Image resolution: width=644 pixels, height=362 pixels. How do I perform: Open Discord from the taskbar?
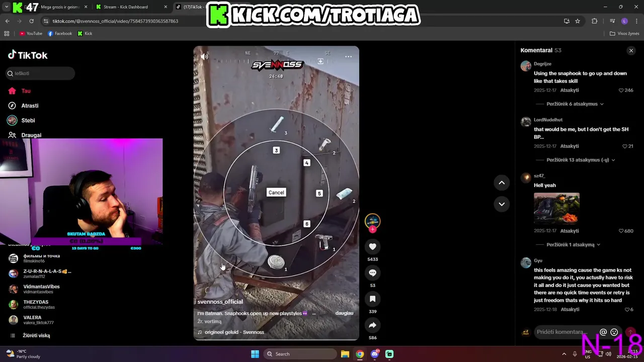coord(374,354)
